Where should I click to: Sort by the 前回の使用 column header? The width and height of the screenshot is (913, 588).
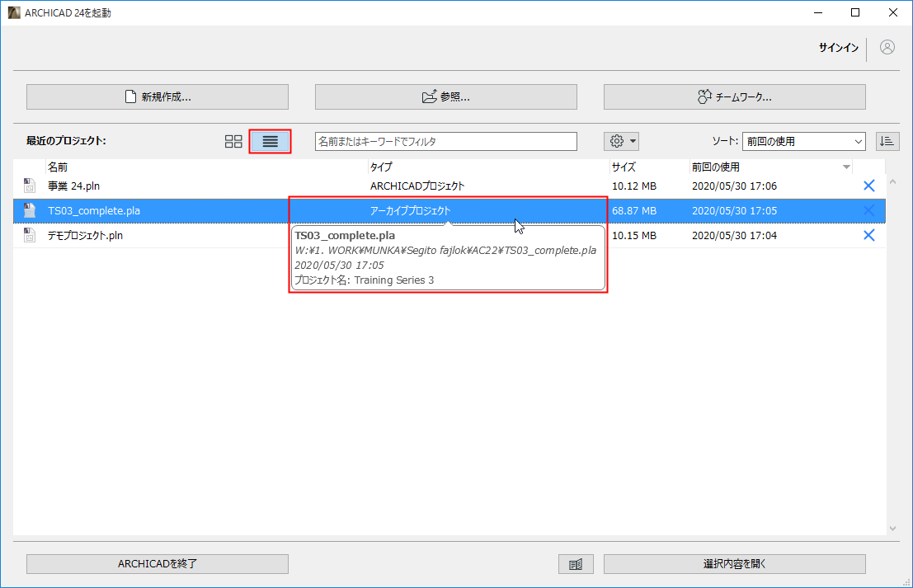click(770, 167)
